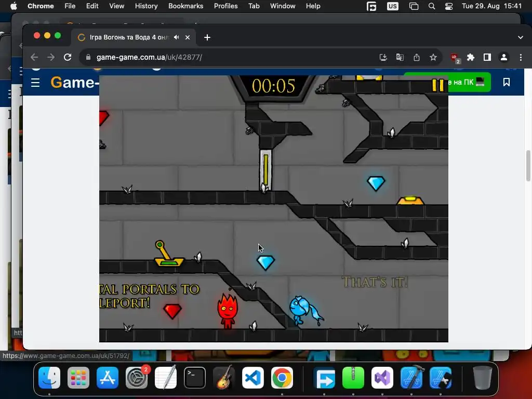Go back to the previous page

(34, 57)
